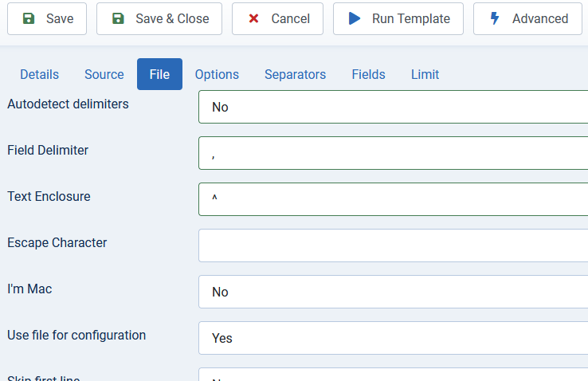Click the disk icon on Save & Close
The image size is (588, 381).
pyautogui.click(x=118, y=18)
